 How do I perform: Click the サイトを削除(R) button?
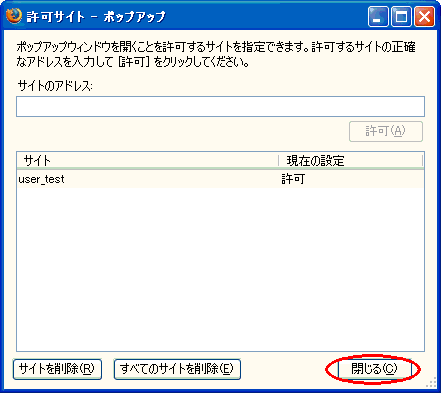click(57, 369)
